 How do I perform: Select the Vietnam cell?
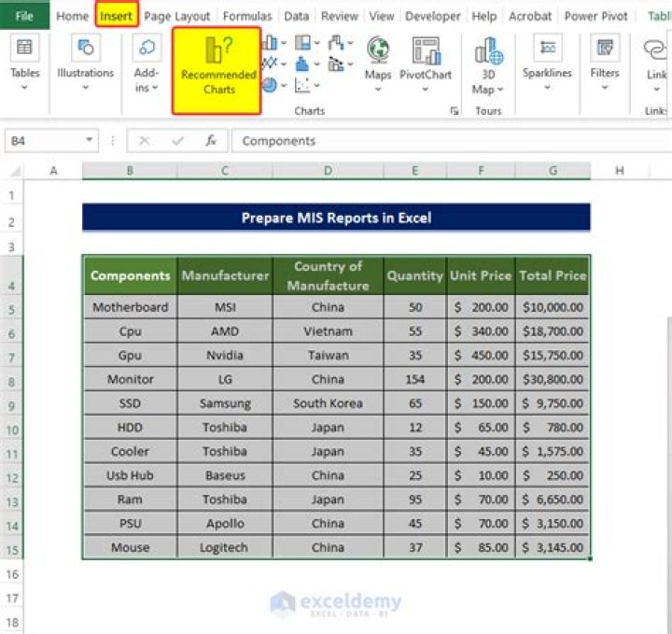point(329,331)
